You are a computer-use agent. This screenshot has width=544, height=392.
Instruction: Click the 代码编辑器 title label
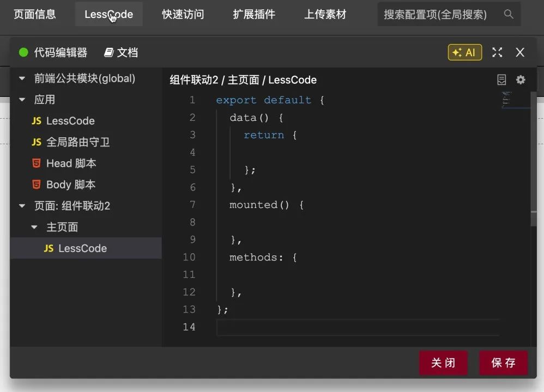click(x=61, y=52)
